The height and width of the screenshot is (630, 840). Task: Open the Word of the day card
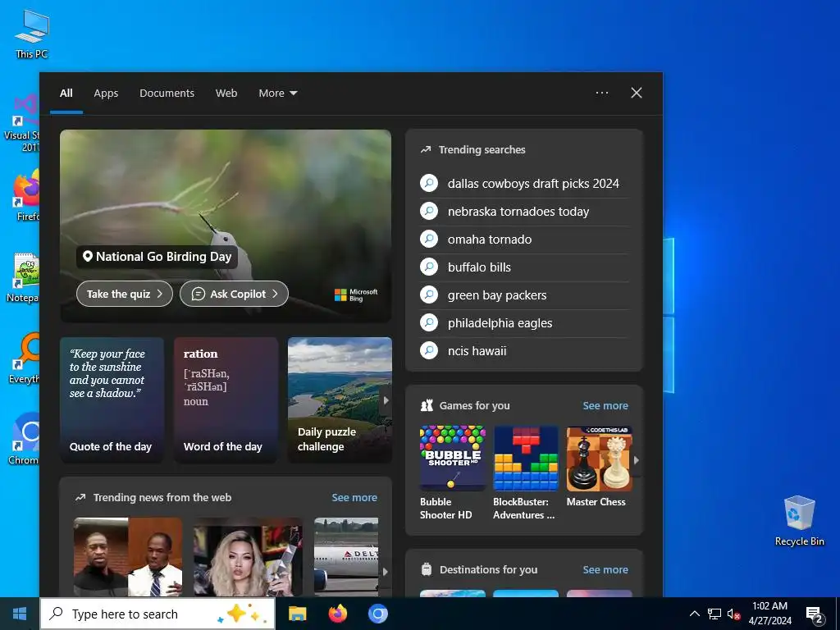pyautogui.click(x=226, y=399)
